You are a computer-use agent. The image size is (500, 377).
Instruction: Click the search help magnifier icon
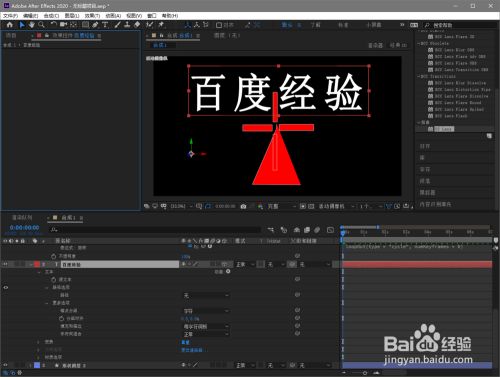[427, 25]
